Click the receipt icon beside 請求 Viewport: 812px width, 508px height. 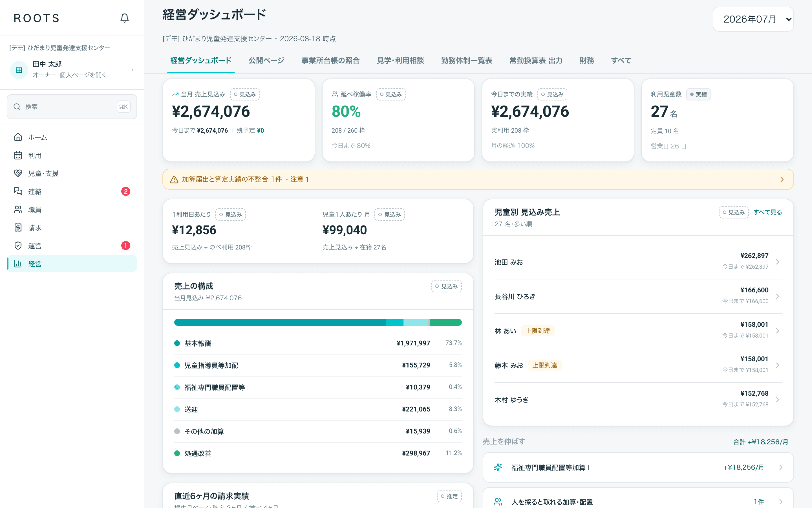pos(18,227)
